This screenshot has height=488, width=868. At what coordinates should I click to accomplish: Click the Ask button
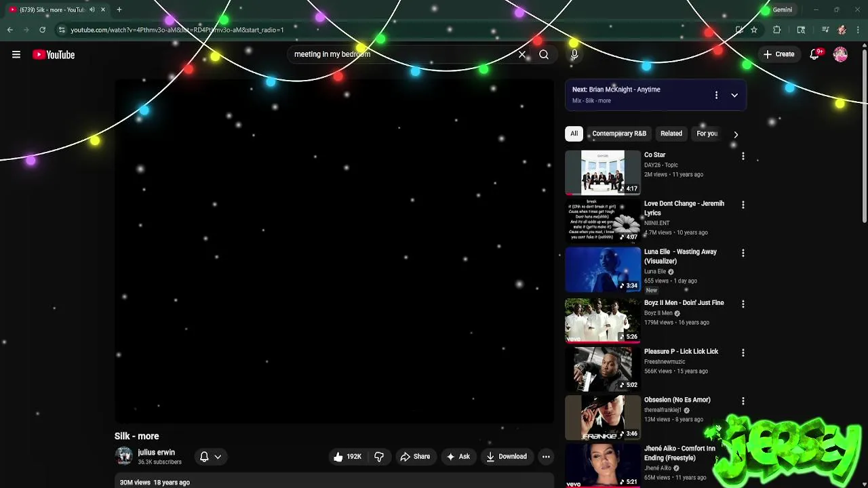pos(458,457)
